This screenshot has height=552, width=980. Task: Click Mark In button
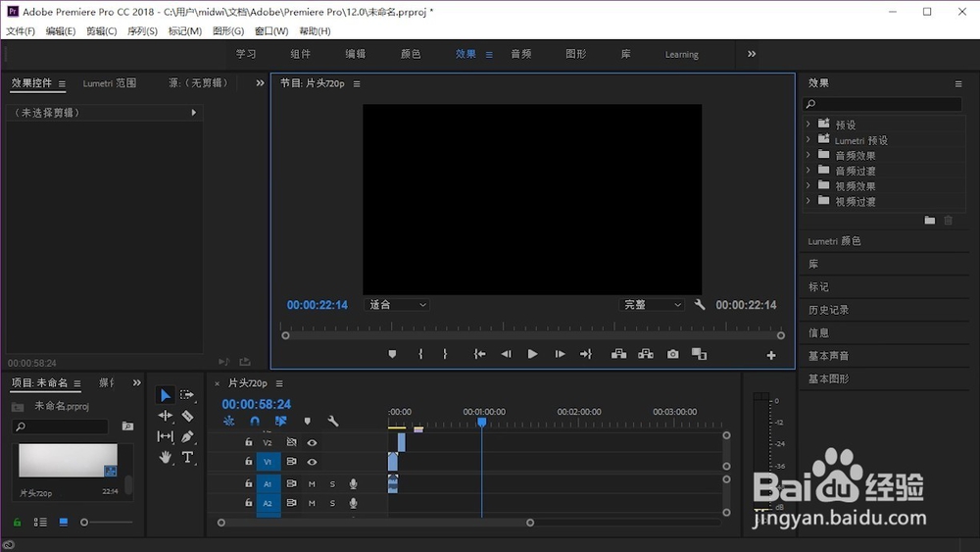coord(420,355)
